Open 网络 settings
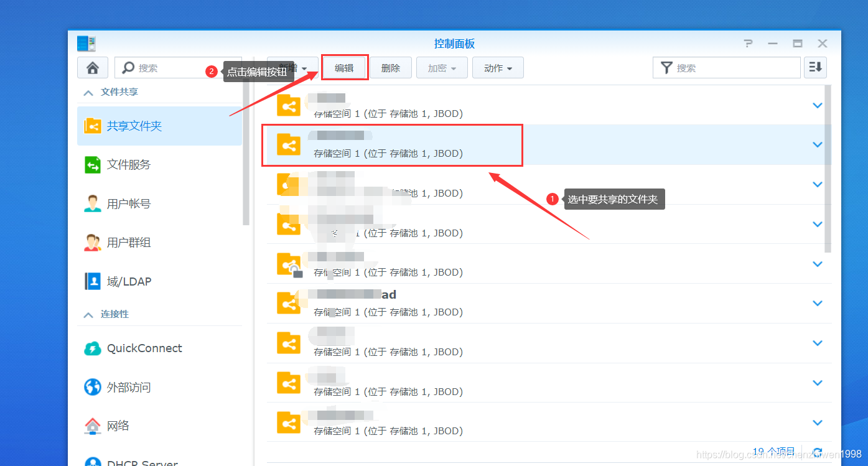The height and width of the screenshot is (466, 868). (x=159, y=426)
